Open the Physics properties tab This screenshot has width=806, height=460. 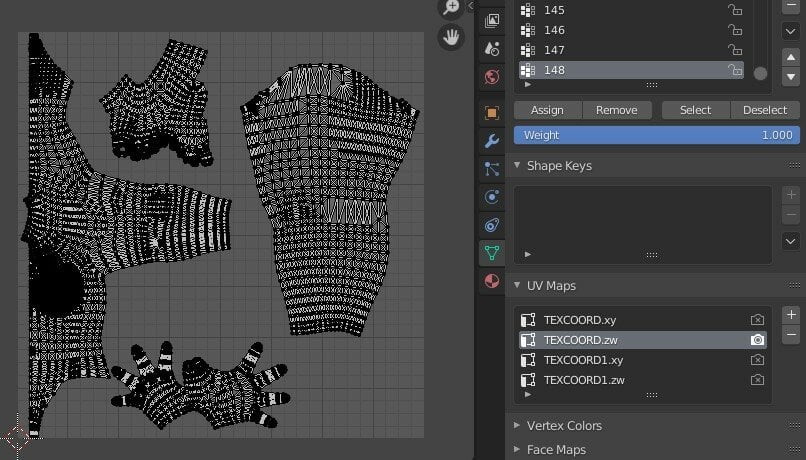pyautogui.click(x=492, y=197)
